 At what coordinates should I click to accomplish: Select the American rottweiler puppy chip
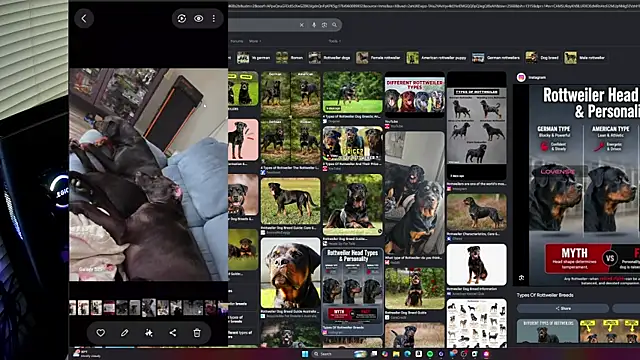coord(436,58)
